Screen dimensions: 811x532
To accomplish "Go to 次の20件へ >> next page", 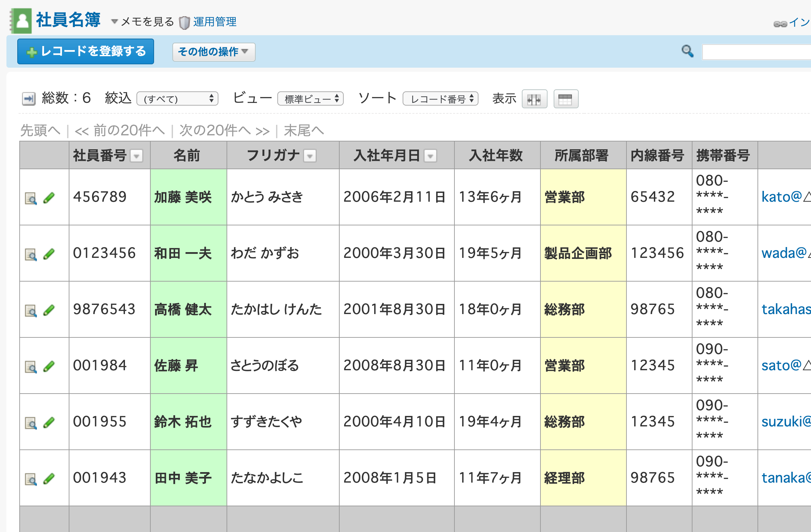I will (225, 130).
